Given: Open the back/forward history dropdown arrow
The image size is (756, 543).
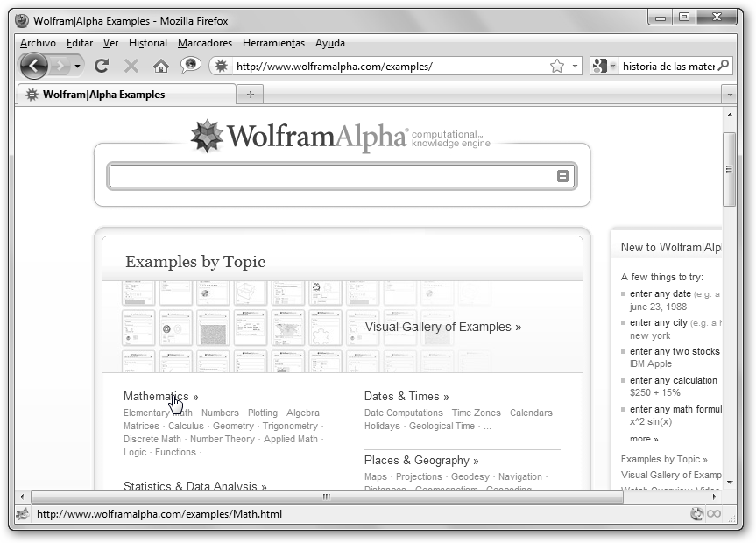Looking at the screenshot, I should 79,67.
